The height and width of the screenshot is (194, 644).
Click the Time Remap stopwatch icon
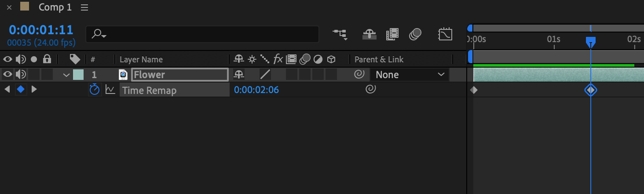(95, 90)
